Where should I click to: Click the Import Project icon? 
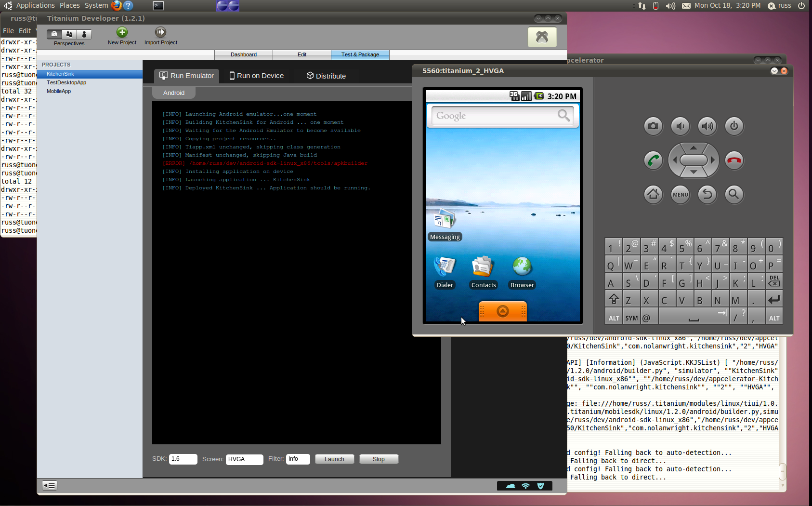tap(160, 32)
